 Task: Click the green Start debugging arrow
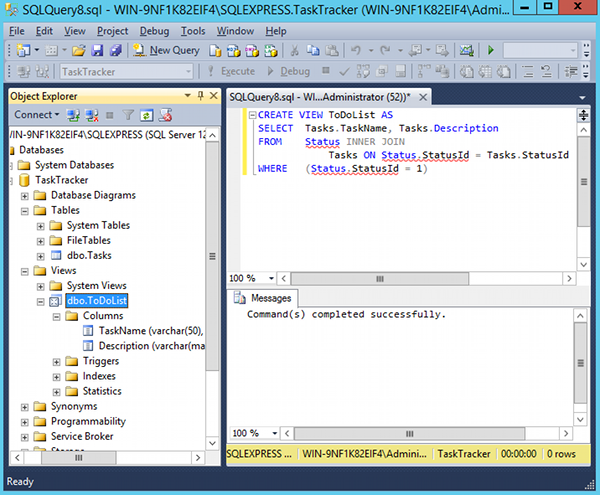[491, 50]
